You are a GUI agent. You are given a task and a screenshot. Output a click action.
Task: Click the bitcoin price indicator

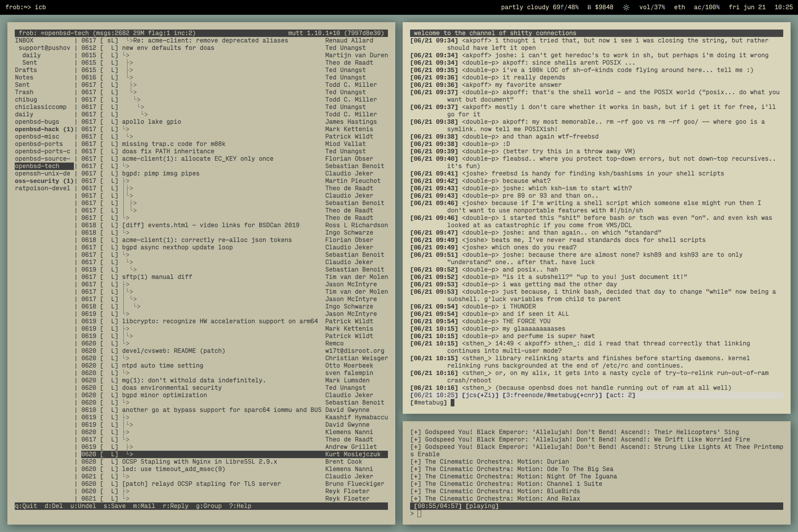600,7
